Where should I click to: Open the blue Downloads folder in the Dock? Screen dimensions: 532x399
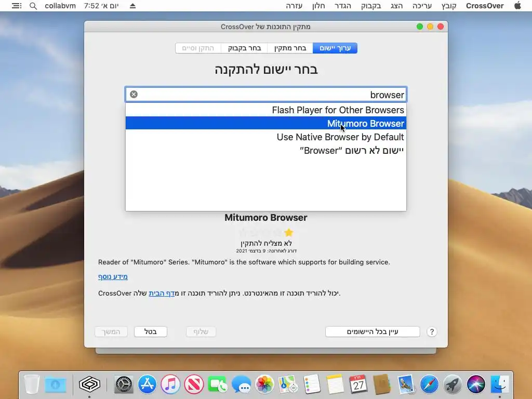coord(55,384)
